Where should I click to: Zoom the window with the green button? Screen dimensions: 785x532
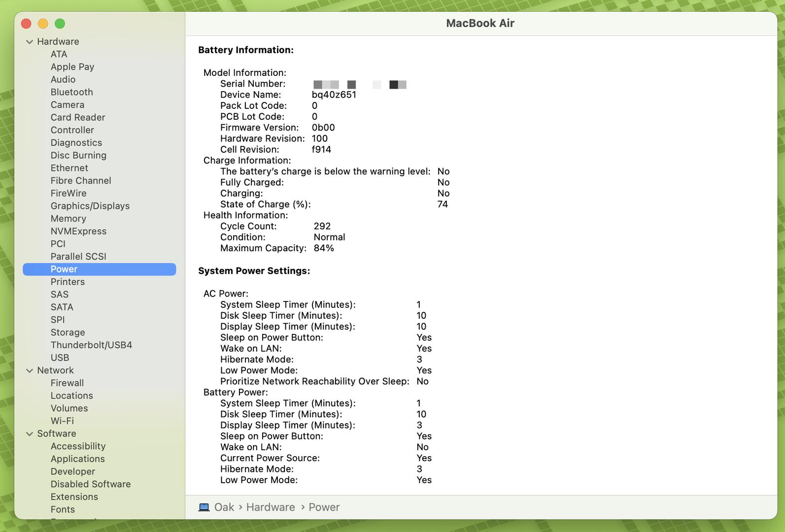click(x=60, y=24)
